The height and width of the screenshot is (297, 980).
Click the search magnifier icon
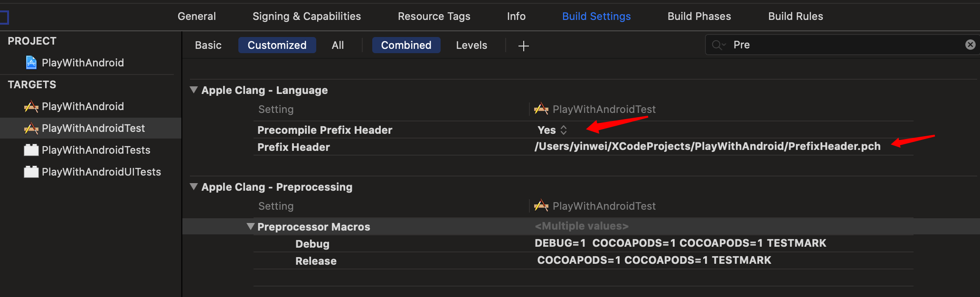[718, 45]
